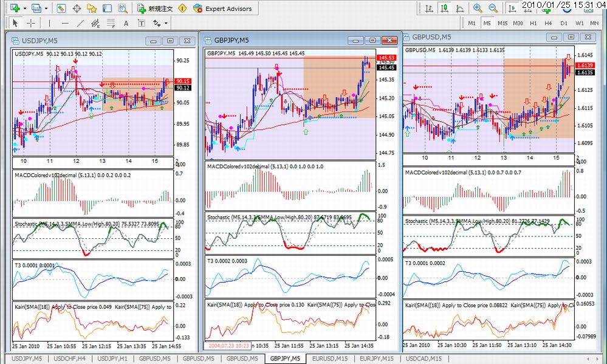Open the Market Watch panel icon
The height and width of the screenshot is (364, 607).
pos(61,8)
